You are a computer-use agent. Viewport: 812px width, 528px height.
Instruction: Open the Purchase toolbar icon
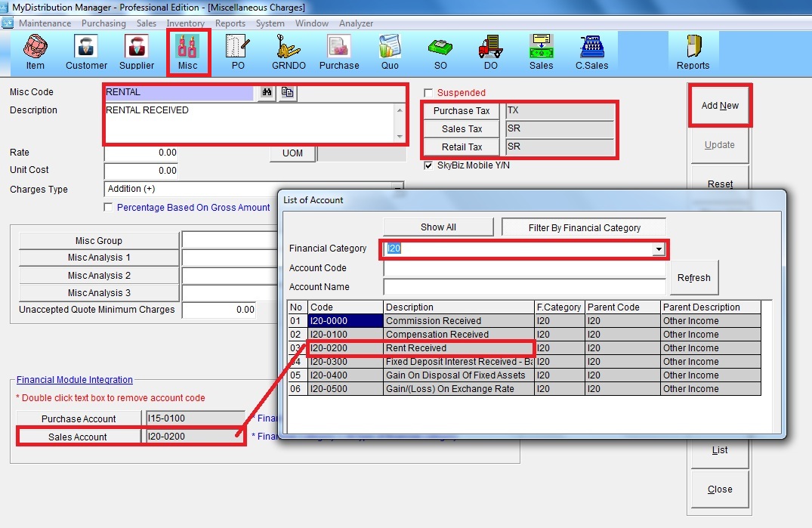(339, 51)
